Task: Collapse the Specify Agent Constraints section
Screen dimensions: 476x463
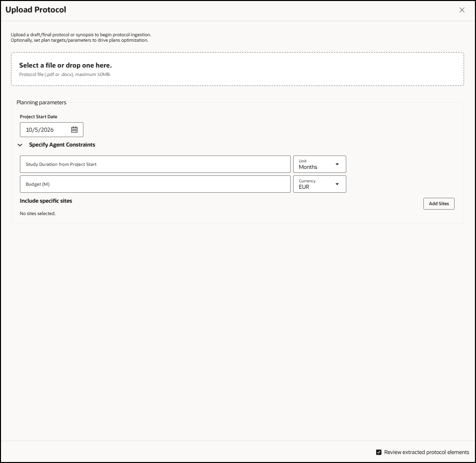Action: (x=20, y=145)
